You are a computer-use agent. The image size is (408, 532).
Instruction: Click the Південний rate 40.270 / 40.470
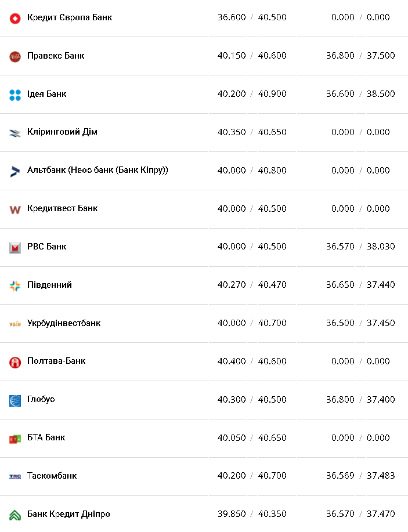coord(252,285)
